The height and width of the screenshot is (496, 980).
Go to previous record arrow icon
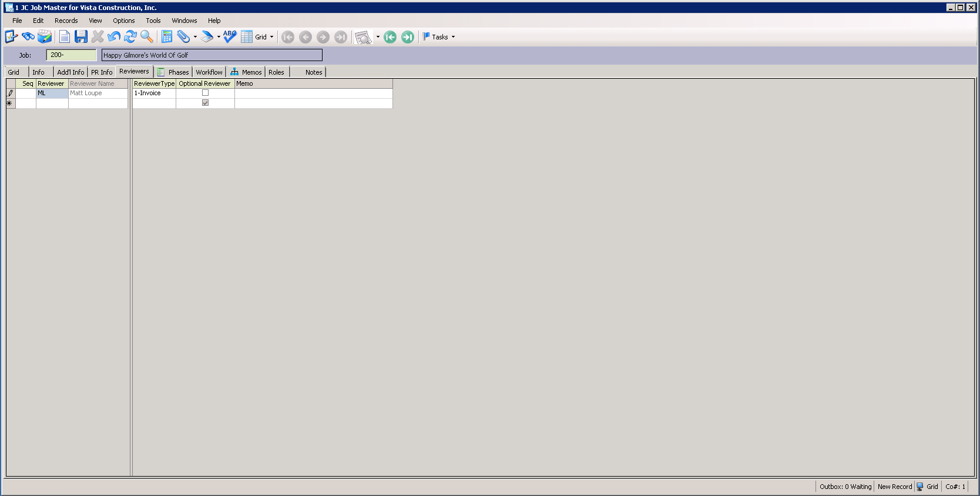point(306,37)
